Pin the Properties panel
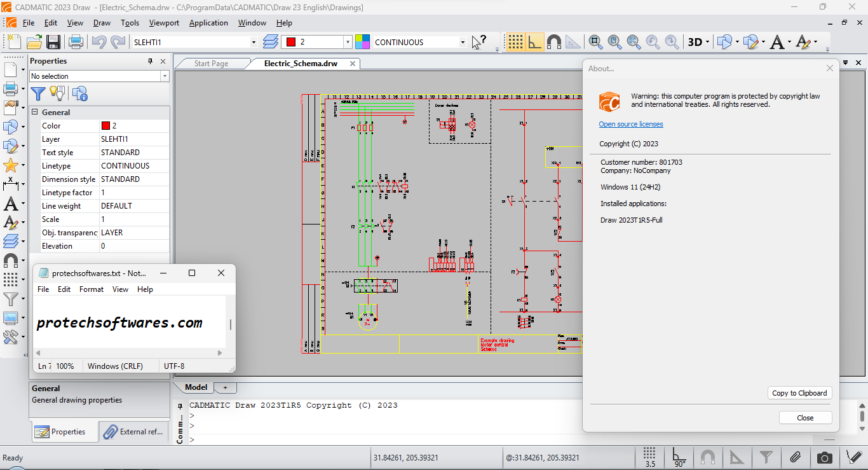 point(151,61)
